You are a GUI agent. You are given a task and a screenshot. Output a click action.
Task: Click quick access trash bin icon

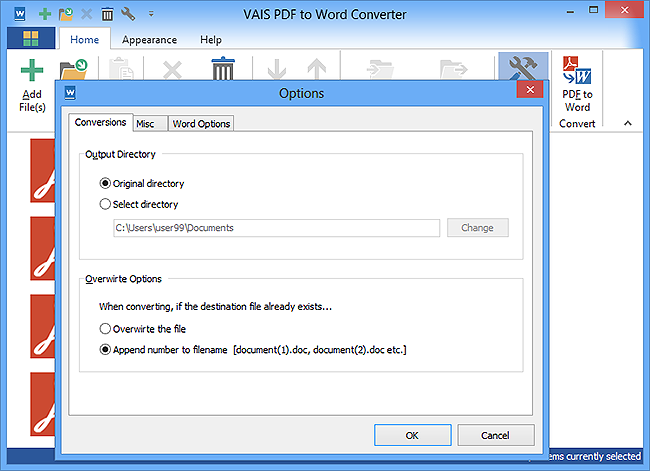click(107, 14)
